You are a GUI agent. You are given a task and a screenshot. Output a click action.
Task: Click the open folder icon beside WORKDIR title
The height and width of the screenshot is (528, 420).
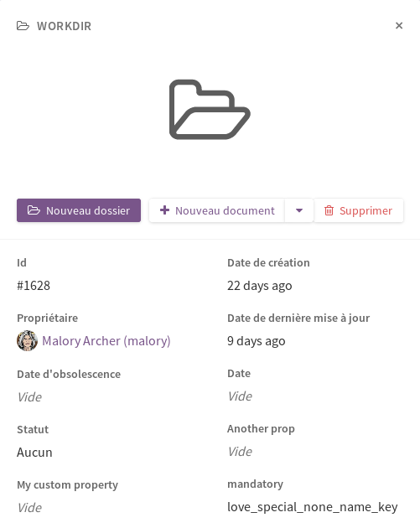(x=23, y=26)
